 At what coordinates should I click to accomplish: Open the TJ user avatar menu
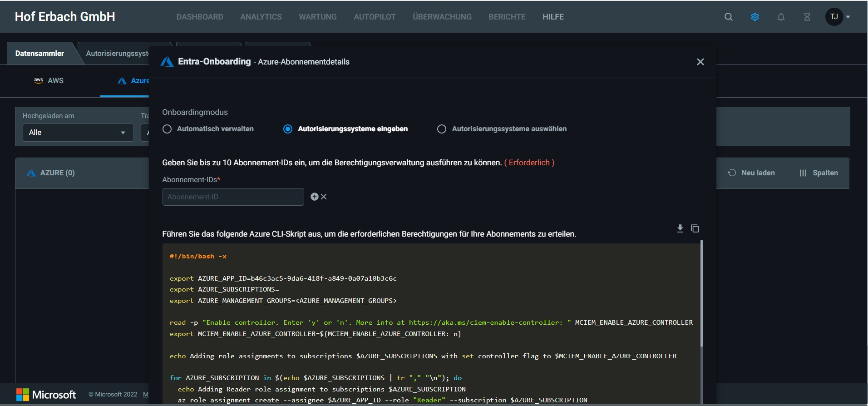(x=834, y=17)
